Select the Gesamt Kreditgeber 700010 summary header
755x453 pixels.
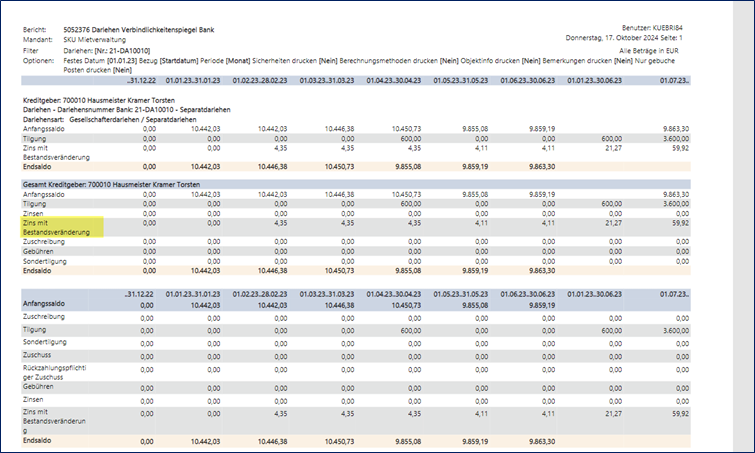click(115, 186)
